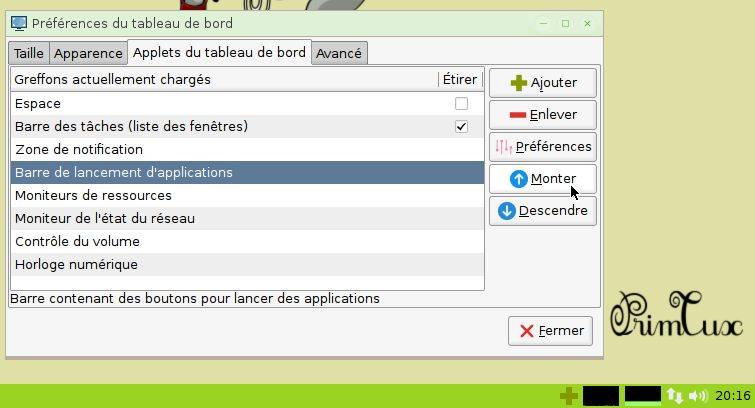Close the window via title bar X
Viewport: 755px width, 408px height.
pos(587,23)
